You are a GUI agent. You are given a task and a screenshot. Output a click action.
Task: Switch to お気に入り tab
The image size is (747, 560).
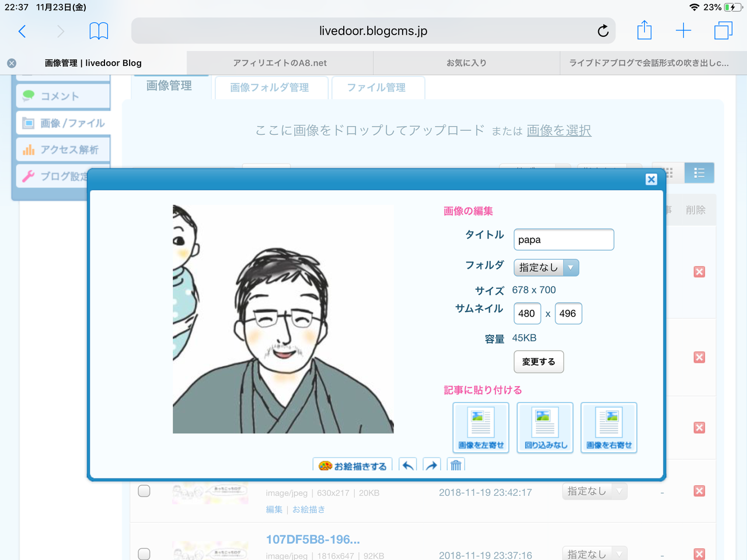click(x=466, y=63)
